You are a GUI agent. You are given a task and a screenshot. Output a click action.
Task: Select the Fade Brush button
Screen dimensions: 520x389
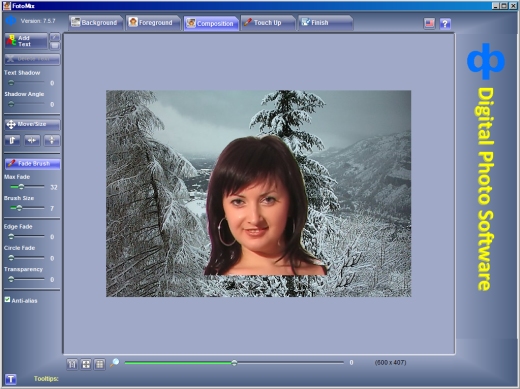(x=32, y=164)
